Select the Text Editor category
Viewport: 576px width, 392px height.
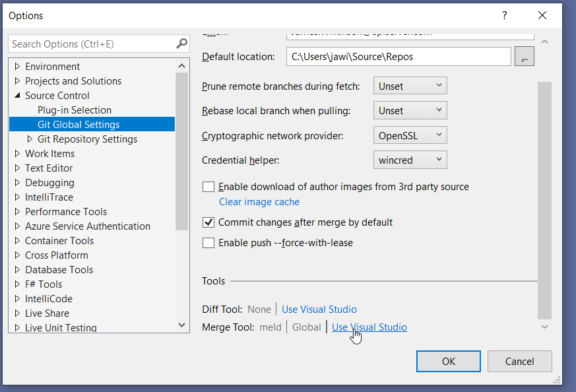pos(49,168)
